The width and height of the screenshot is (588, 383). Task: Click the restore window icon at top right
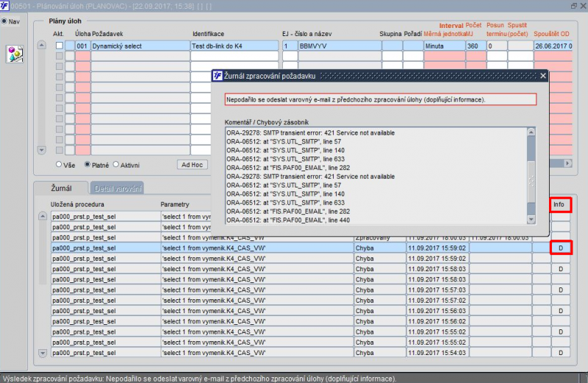coord(573,6)
